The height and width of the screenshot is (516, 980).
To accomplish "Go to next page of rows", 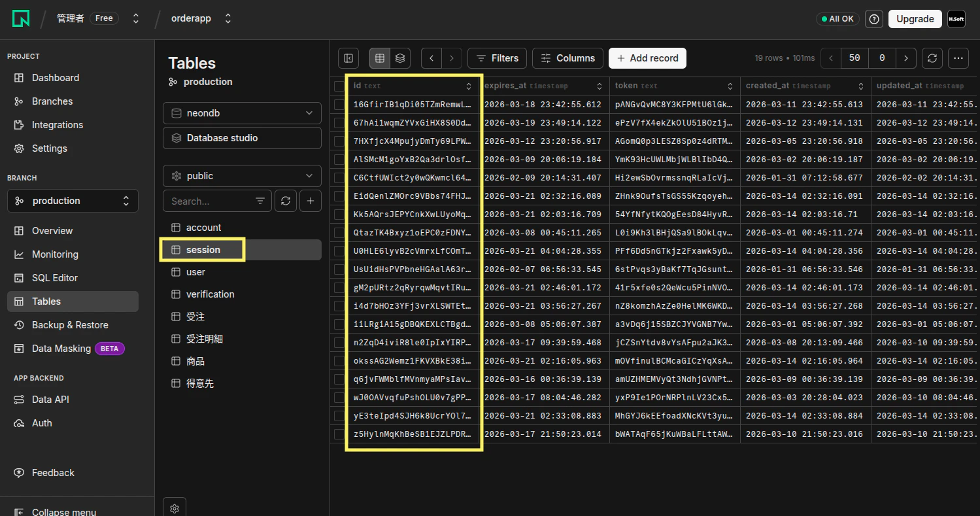I will point(905,58).
